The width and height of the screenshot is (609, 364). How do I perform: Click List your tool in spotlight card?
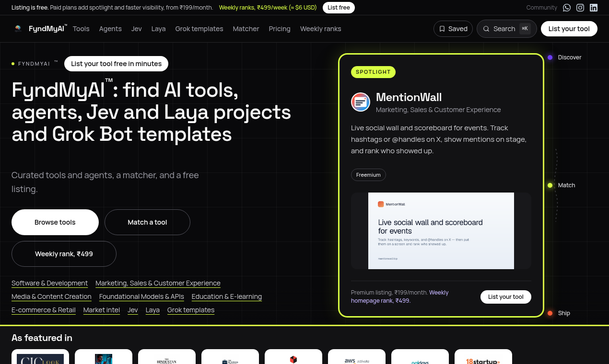506,297
